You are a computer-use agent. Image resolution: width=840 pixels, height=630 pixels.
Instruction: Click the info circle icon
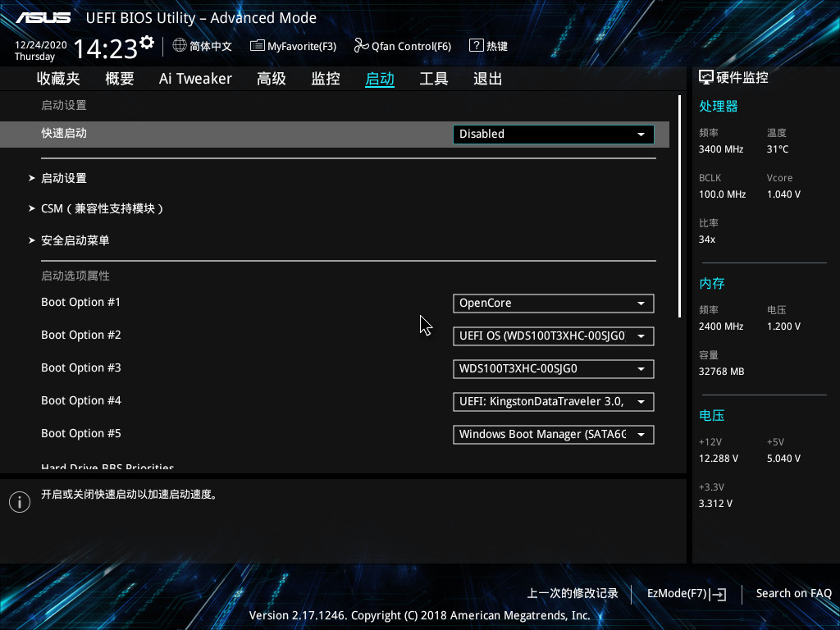click(20, 502)
